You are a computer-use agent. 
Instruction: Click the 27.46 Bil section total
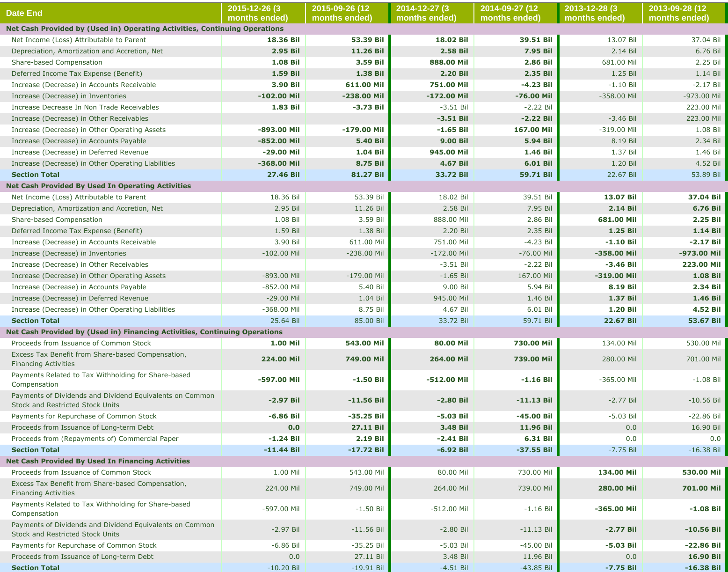click(283, 175)
